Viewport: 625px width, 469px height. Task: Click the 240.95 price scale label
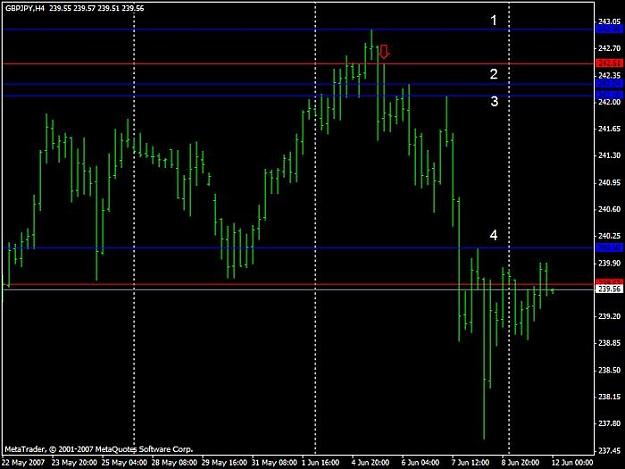click(x=609, y=182)
